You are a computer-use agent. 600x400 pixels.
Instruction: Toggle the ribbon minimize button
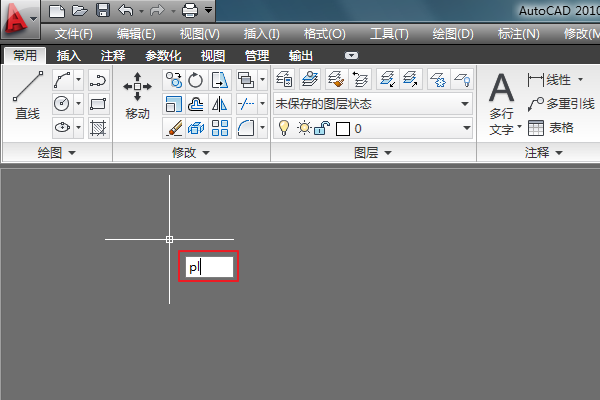click(x=351, y=56)
